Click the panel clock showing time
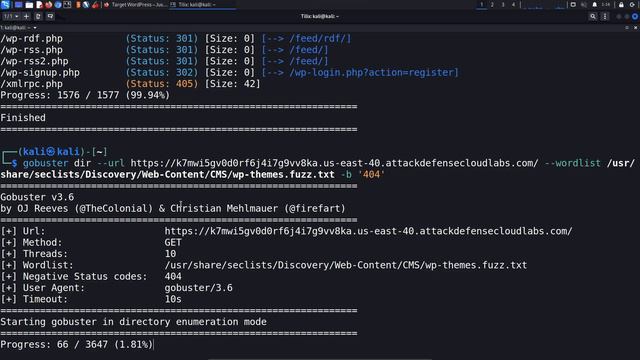Image resolution: width=640 pixels, height=360 pixels. [606, 4]
